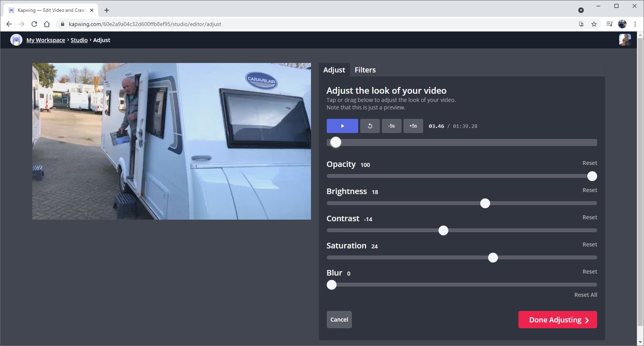Reset the Brightness value

(590, 190)
